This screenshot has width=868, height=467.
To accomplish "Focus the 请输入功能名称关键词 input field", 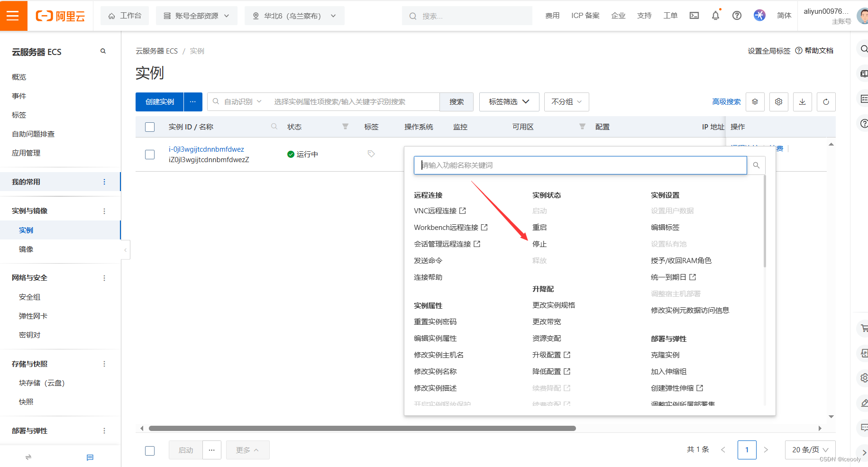I will tap(580, 165).
